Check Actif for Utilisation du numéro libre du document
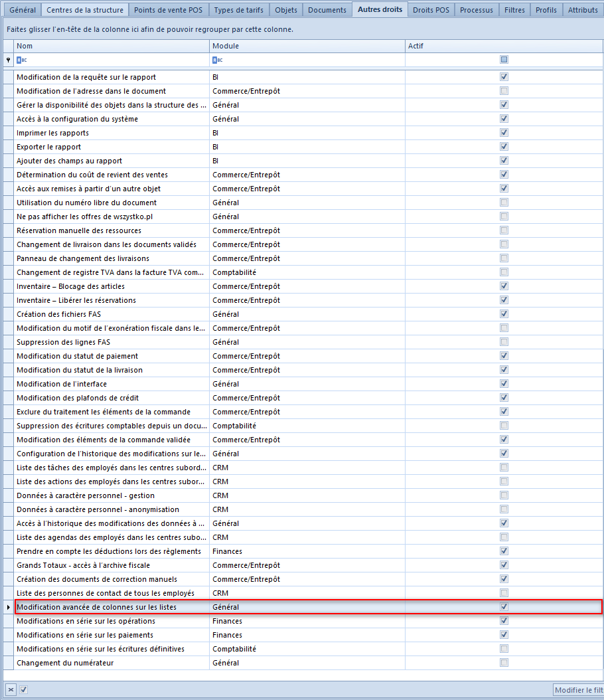604x700 pixels. [x=504, y=203]
